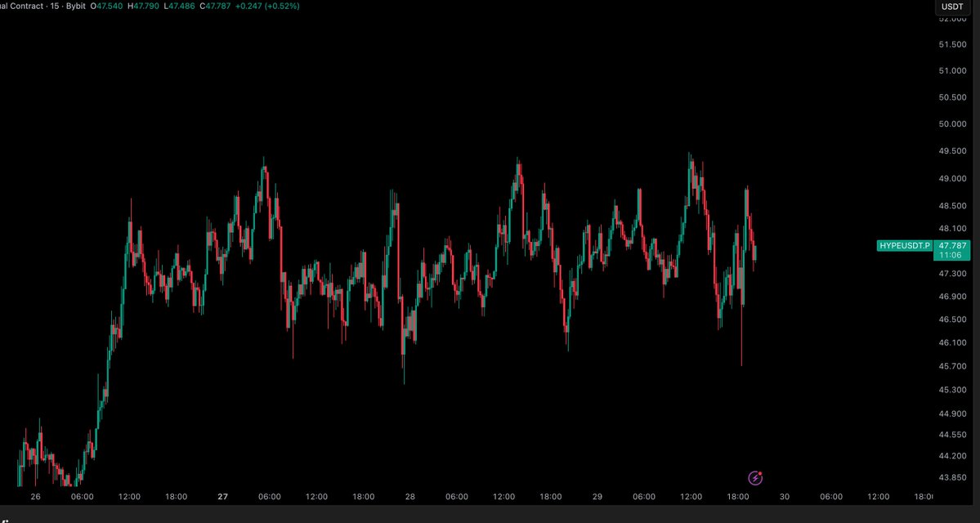
Task: Click the lightning bolt event icon
Action: click(x=756, y=478)
